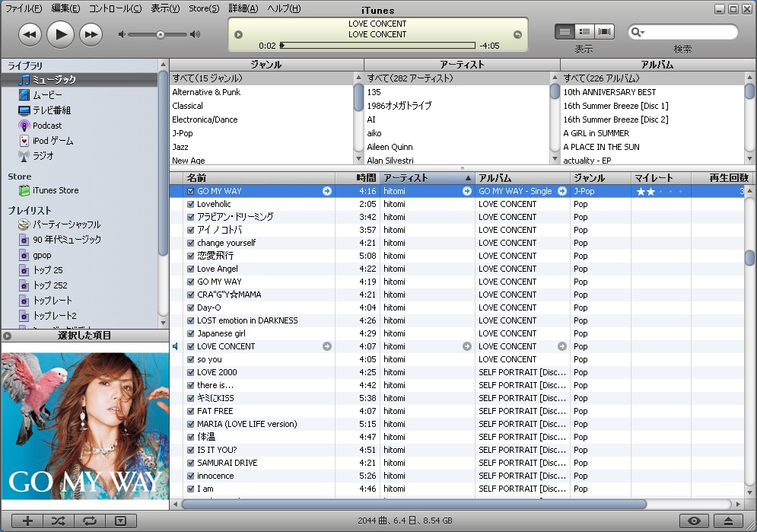Open the 表示(V) menu
The height and width of the screenshot is (532, 757).
[165, 8]
